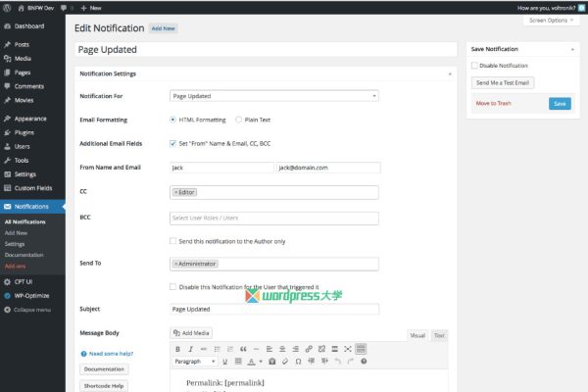
Task: Switch to the Text editor tab
Action: tap(439, 335)
